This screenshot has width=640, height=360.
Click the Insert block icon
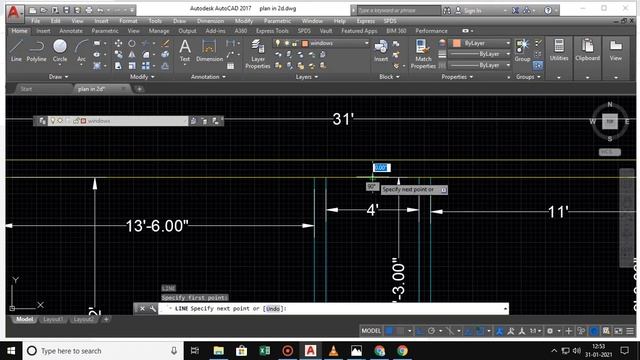click(381, 51)
